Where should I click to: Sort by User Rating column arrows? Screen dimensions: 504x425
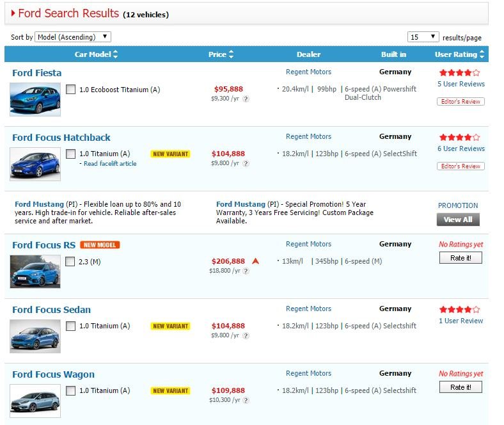(482, 54)
